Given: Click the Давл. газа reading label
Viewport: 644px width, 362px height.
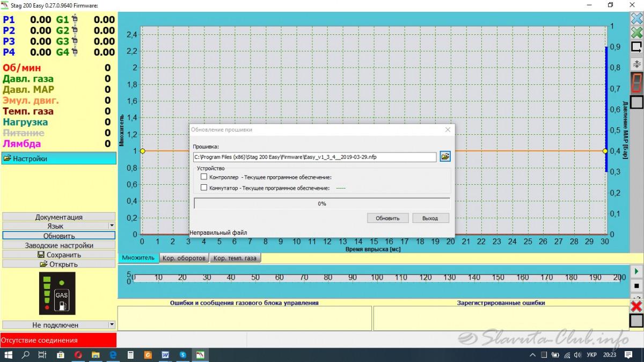Looking at the screenshot, I should tap(28, 79).
